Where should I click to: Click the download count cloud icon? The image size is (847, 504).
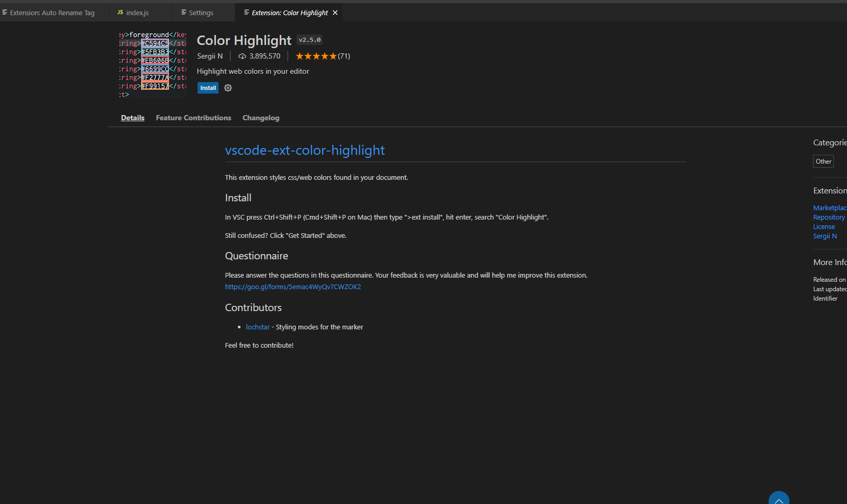tap(242, 56)
